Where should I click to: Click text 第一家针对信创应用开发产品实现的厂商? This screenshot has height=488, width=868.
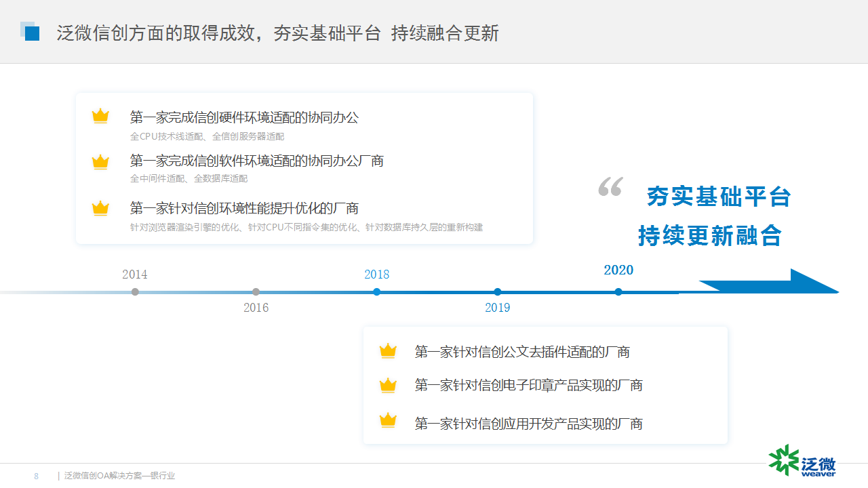pyautogui.click(x=529, y=424)
